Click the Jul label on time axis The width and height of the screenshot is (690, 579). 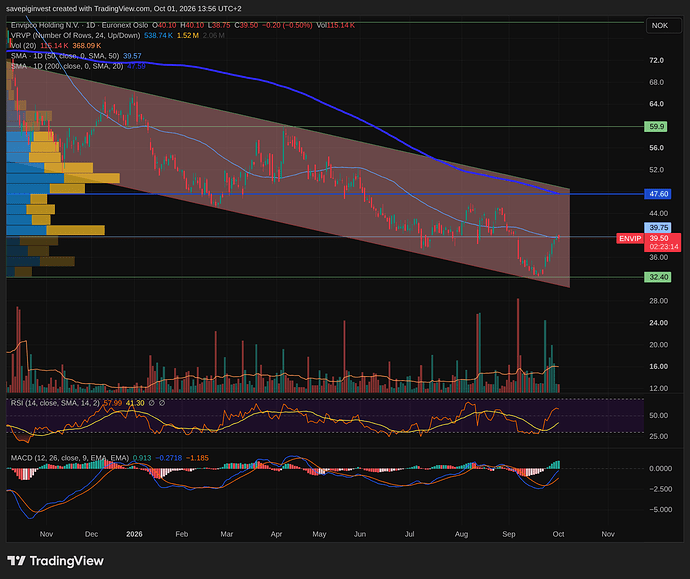tap(410, 534)
